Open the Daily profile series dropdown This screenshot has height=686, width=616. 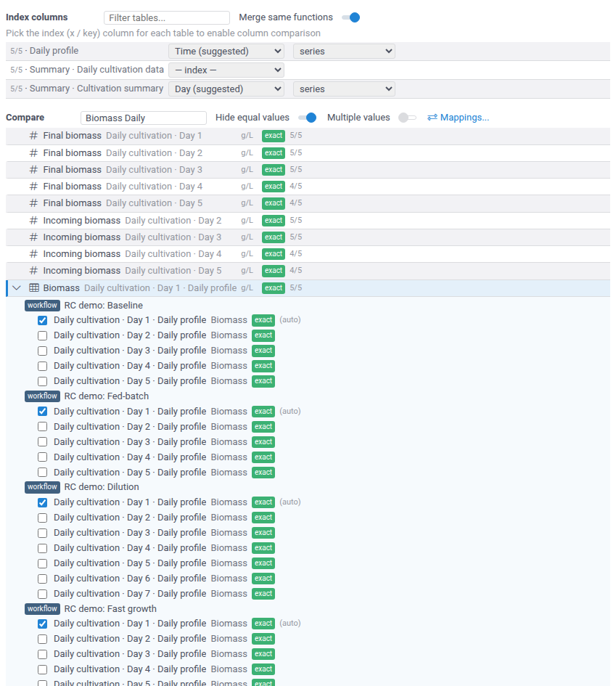[344, 52]
